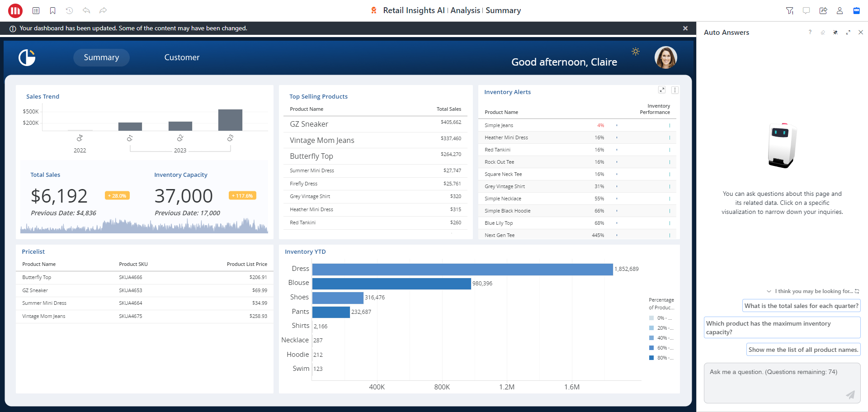Select the Summary tab
Viewport: 868px width, 412px height.
point(101,57)
